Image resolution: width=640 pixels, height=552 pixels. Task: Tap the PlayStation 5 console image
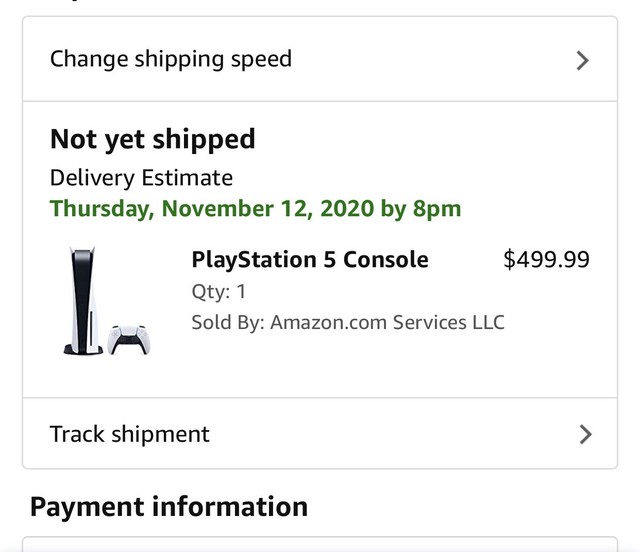coord(80,298)
